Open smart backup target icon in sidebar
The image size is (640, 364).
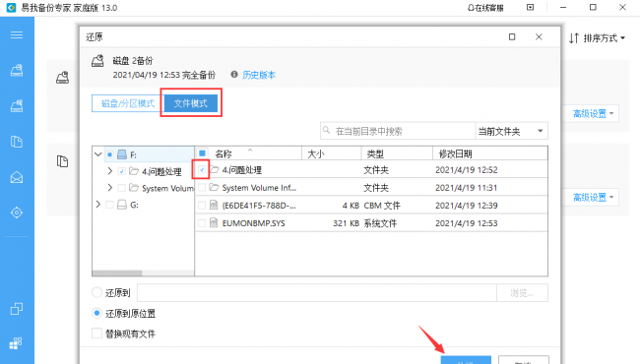click(x=17, y=212)
